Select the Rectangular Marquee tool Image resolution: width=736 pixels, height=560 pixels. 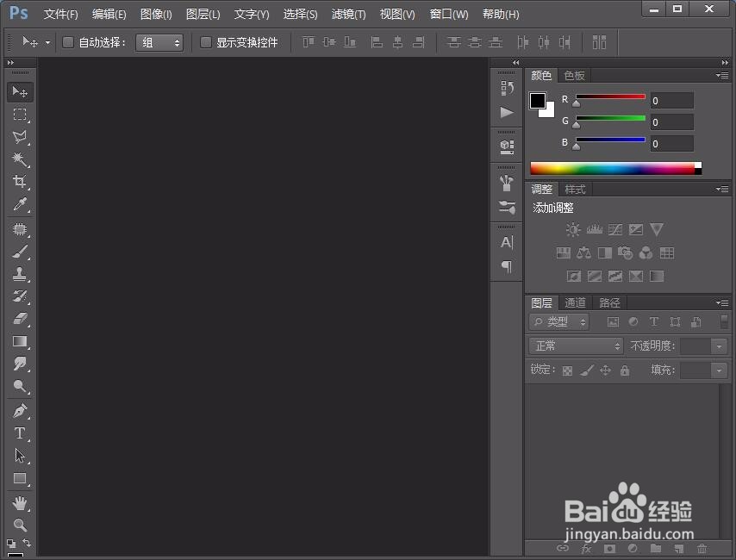(20, 114)
